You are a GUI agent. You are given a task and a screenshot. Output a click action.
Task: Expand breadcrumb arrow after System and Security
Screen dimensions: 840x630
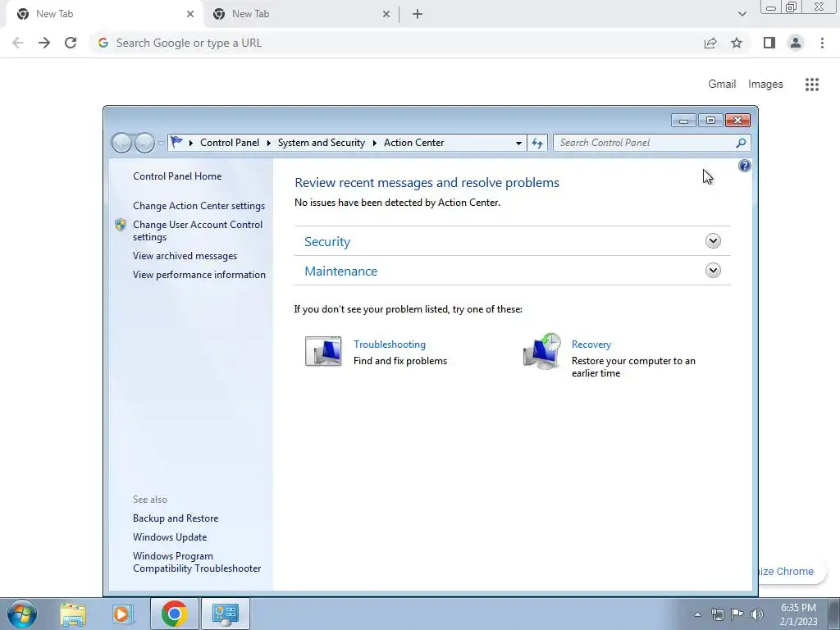click(x=374, y=143)
